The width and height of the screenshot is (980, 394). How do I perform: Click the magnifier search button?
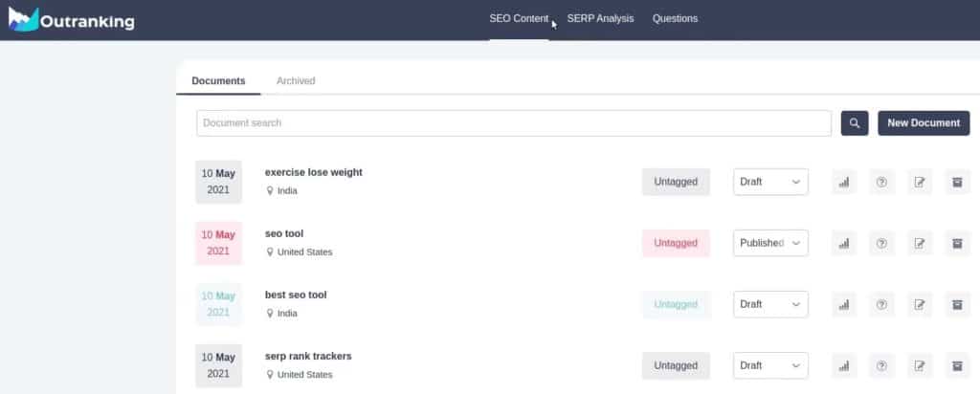point(855,123)
